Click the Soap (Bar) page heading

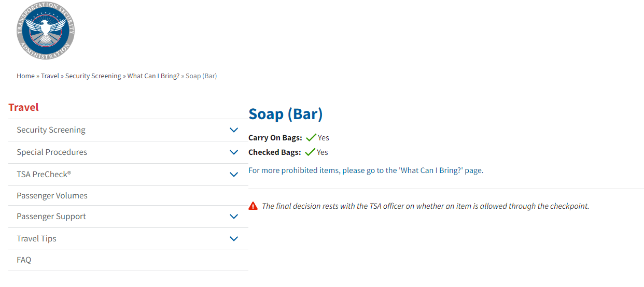tap(285, 114)
